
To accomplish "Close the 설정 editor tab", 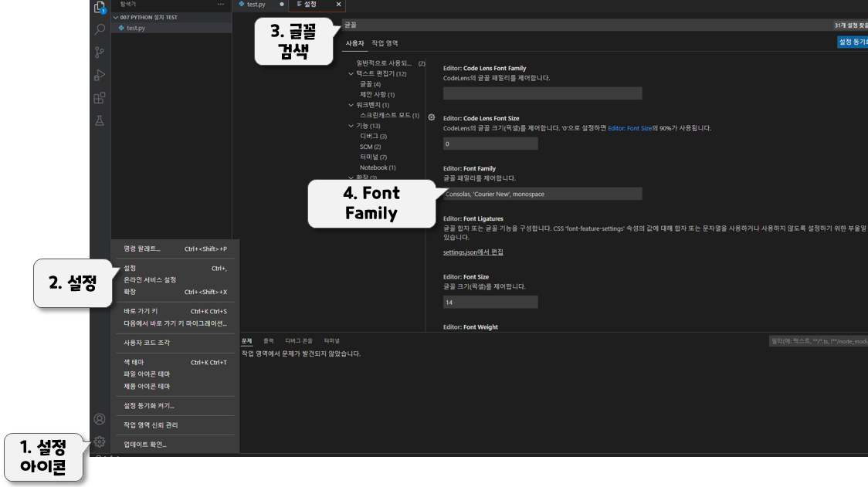I will (x=338, y=4).
